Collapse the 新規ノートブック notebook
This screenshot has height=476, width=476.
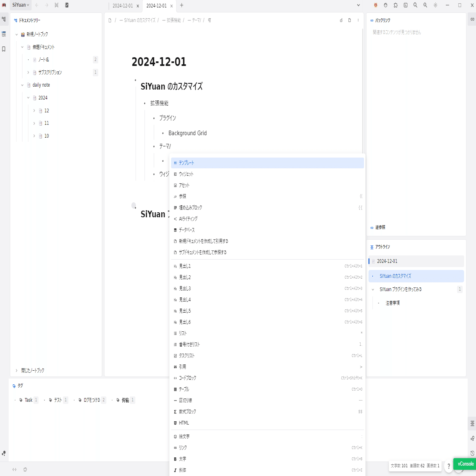click(17, 34)
